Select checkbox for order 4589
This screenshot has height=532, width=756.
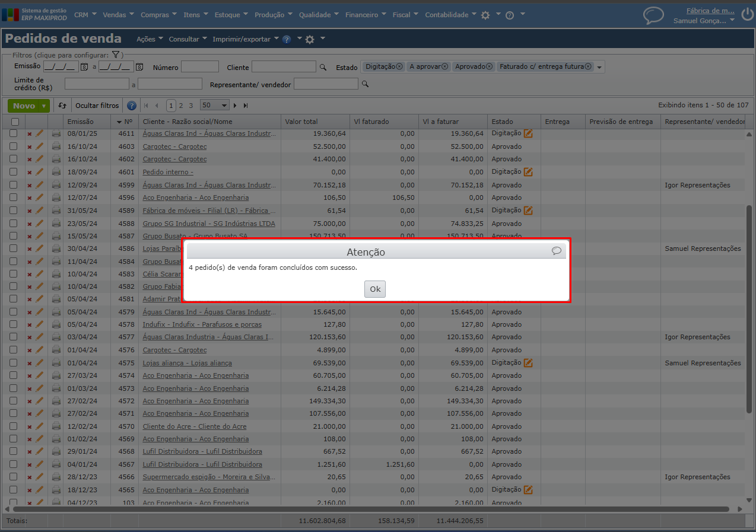[14, 210]
